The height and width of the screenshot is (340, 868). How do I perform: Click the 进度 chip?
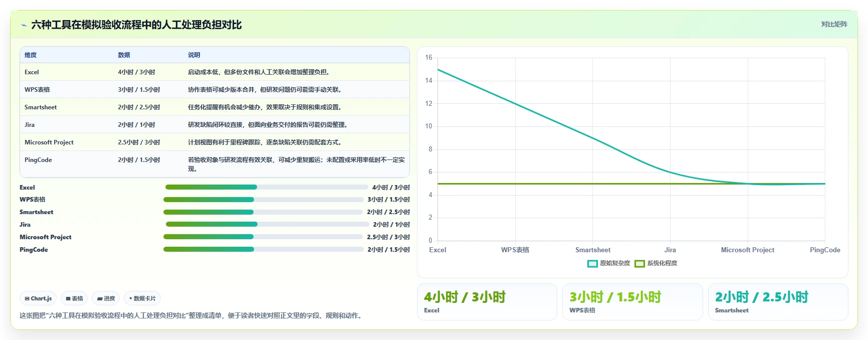point(106,298)
